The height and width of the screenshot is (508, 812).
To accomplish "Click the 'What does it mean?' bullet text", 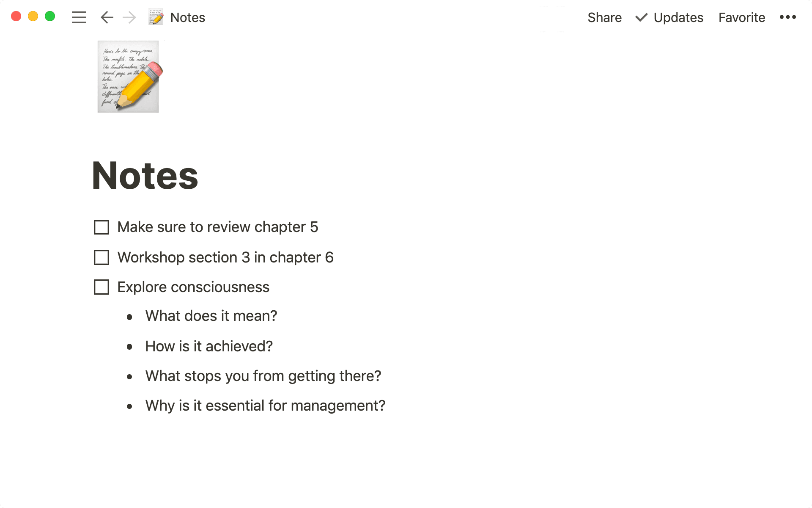I will [211, 316].
